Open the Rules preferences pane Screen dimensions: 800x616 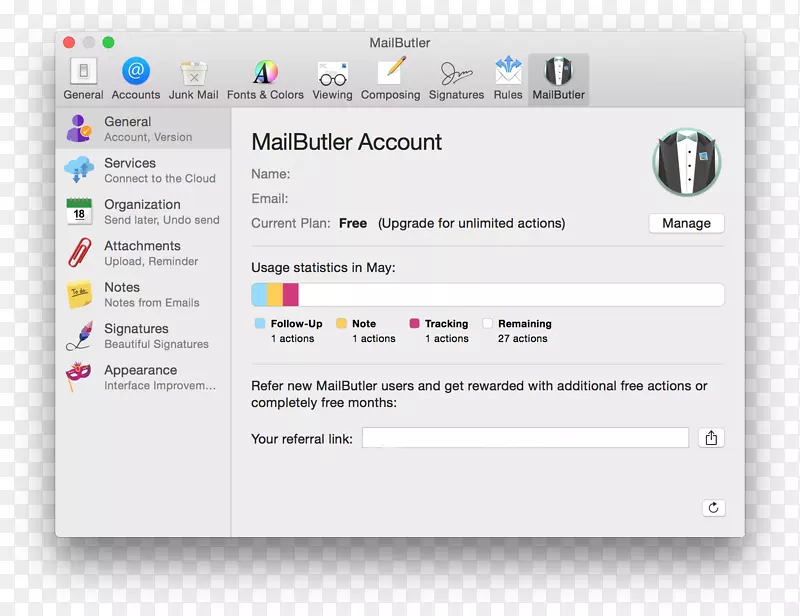(508, 78)
